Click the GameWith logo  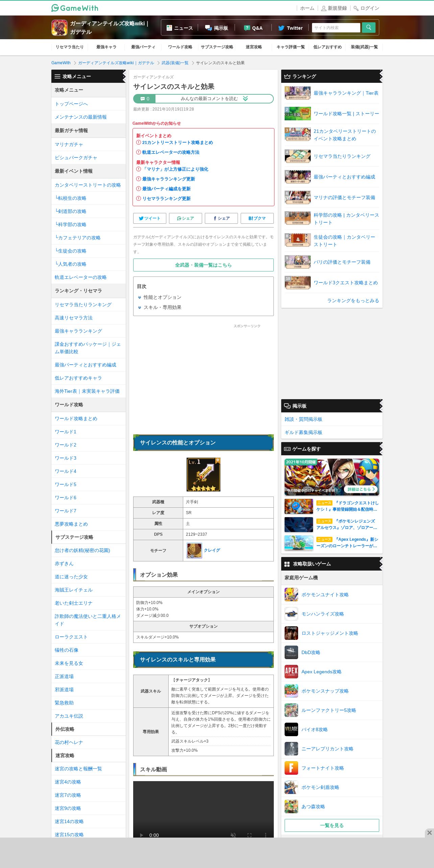pyautogui.click(x=75, y=8)
